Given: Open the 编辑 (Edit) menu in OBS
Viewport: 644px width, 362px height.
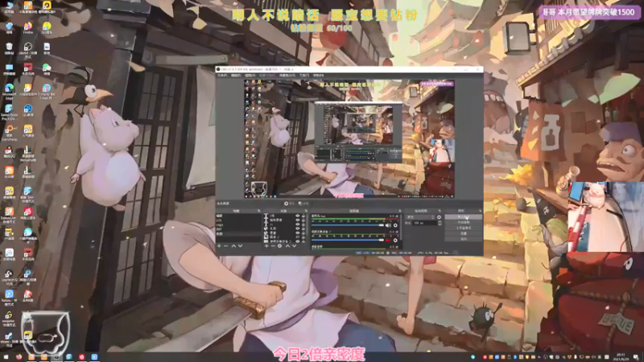Looking at the screenshot, I should [x=236, y=76].
